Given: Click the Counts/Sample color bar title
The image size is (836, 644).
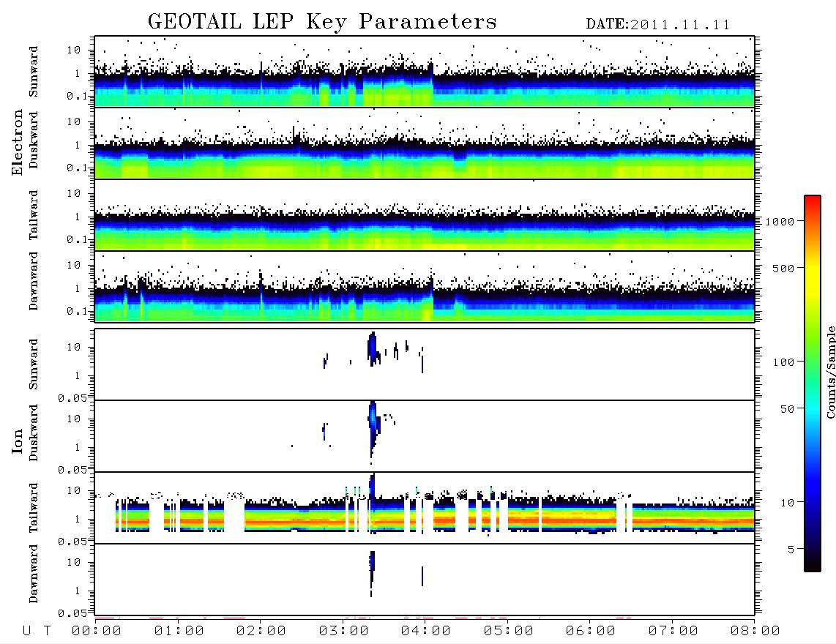Looking at the screenshot, I should (x=830, y=372).
